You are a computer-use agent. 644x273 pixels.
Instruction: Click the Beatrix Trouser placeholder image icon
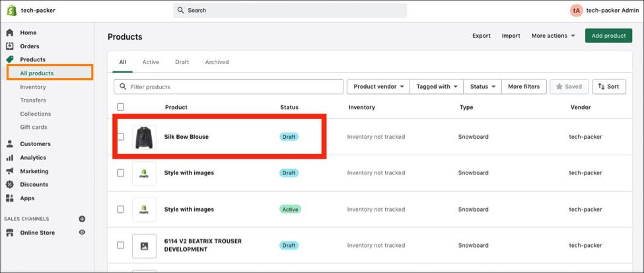click(x=144, y=246)
